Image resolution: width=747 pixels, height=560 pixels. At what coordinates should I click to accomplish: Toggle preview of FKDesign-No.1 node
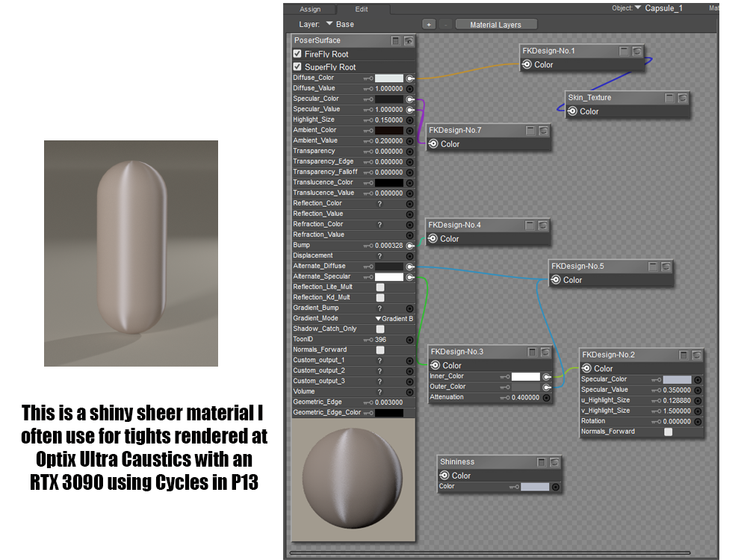tap(637, 51)
